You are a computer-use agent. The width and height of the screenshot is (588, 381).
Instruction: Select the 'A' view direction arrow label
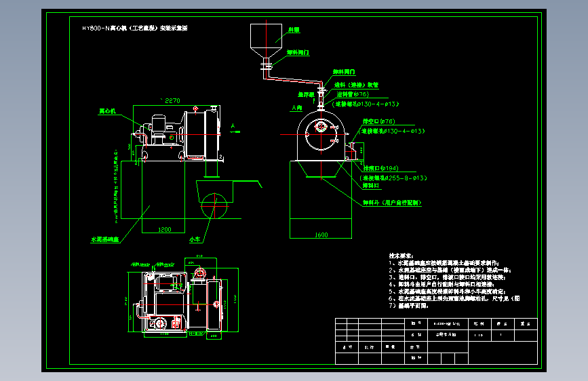[x=233, y=126]
